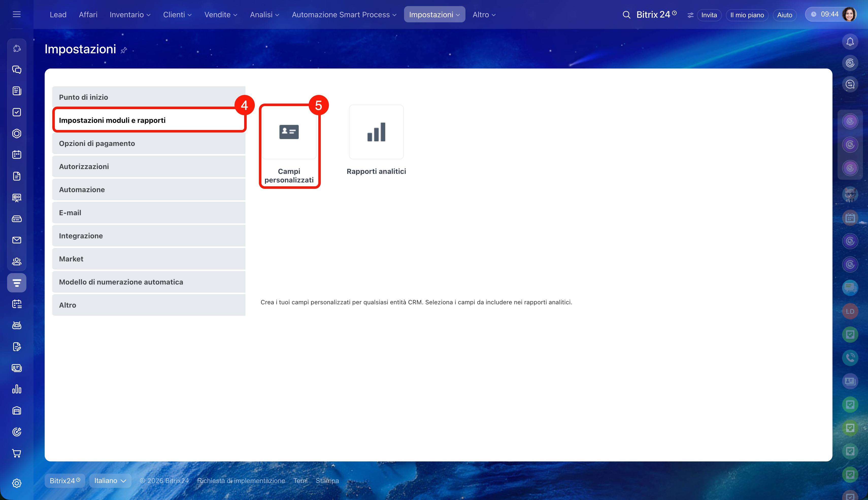The width and height of the screenshot is (868, 500).
Task: Go to the Affari tab
Action: click(x=88, y=15)
